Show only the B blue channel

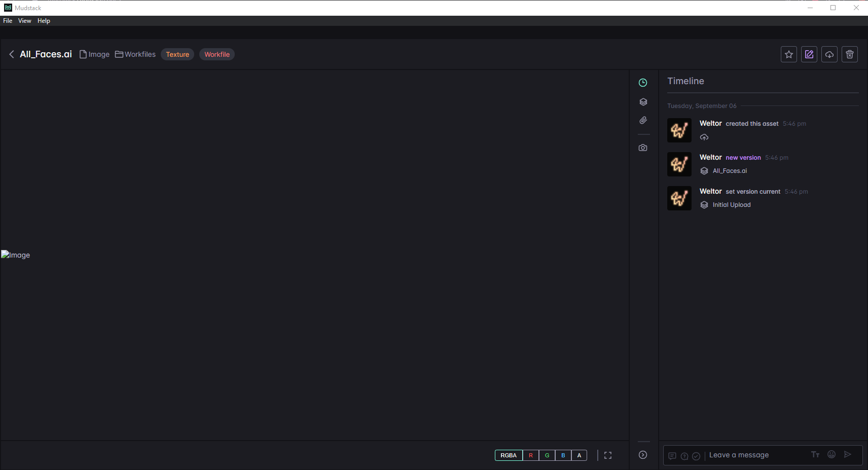(563, 455)
